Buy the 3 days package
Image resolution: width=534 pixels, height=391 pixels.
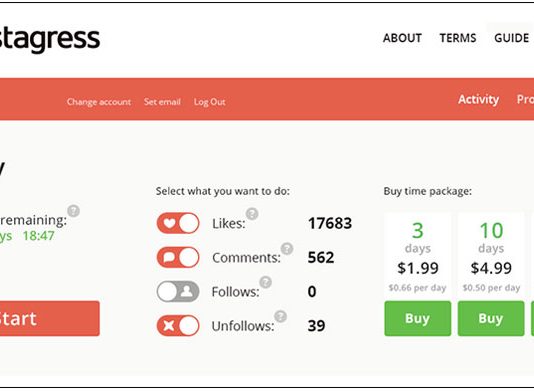[x=418, y=318]
